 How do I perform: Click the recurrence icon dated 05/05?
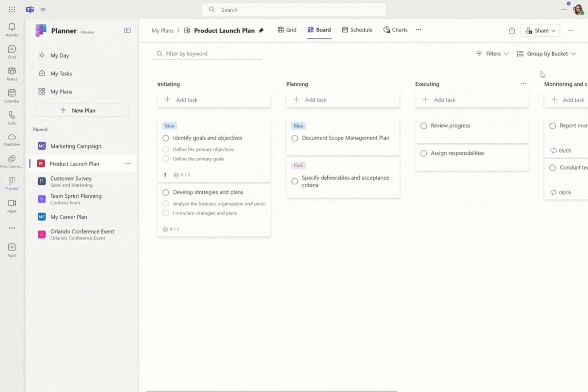pos(554,151)
